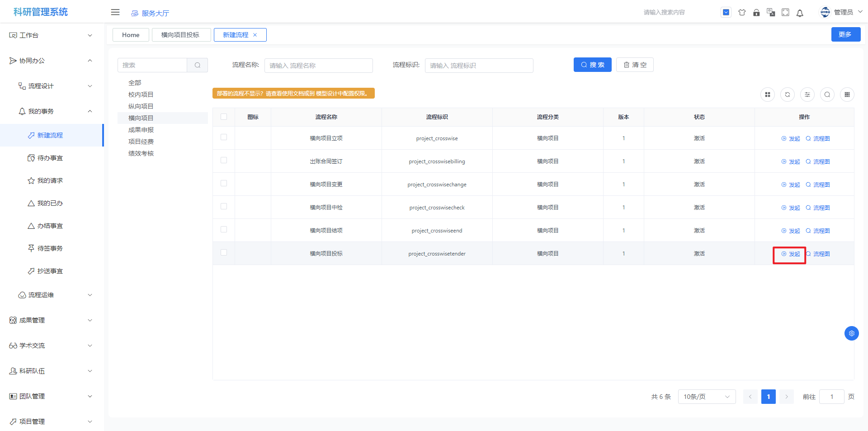
Task: Click the hamburger menu collapse icon
Action: point(115,12)
